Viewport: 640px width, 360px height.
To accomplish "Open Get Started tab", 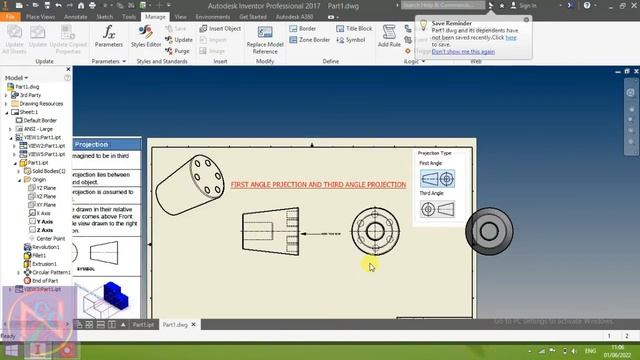I will click(253, 17).
